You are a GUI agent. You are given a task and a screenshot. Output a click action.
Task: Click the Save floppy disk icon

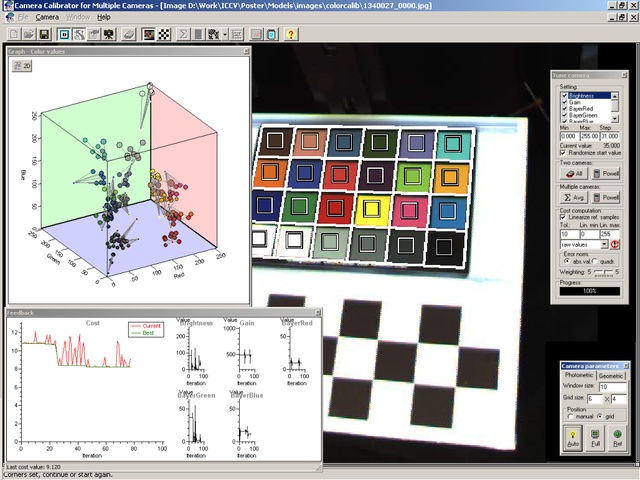click(x=44, y=34)
